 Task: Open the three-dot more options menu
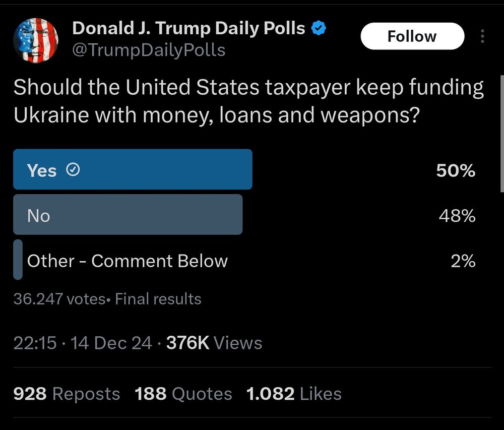[x=482, y=36]
